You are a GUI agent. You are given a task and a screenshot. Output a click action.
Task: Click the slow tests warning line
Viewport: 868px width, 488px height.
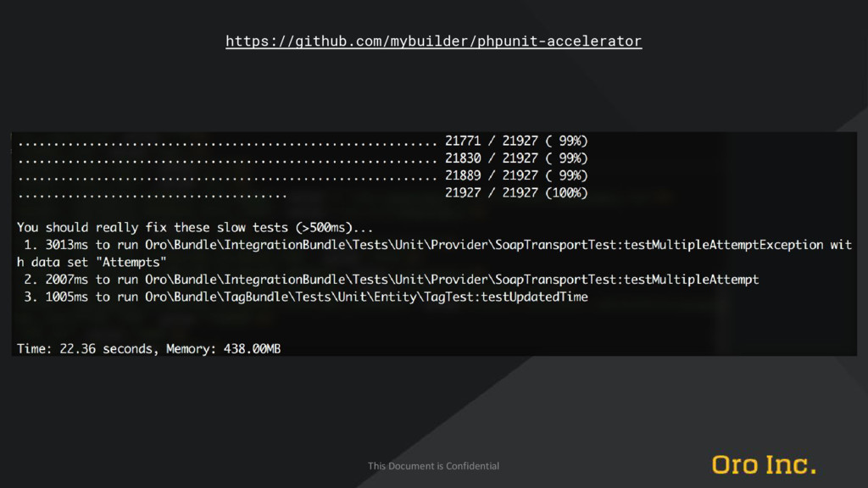[x=195, y=227]
